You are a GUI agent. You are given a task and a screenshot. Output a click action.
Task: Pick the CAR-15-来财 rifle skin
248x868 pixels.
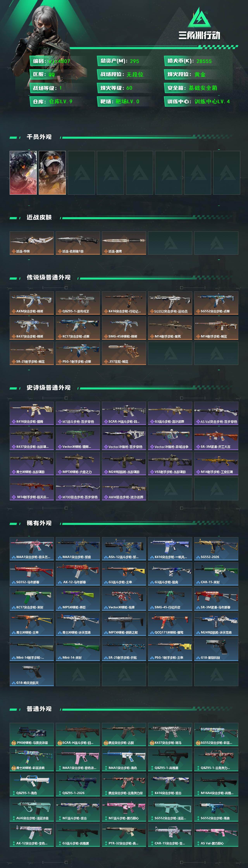216,574
